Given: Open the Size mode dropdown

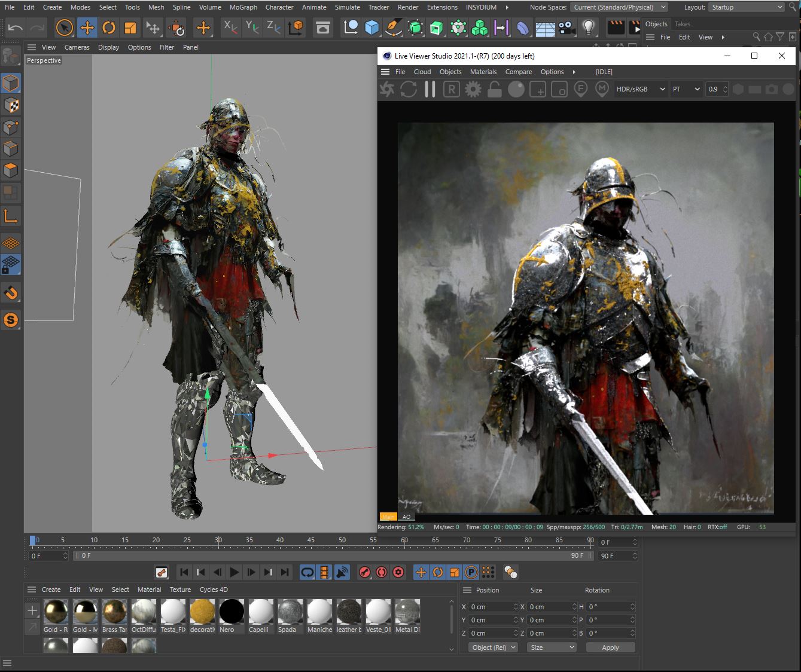Looking at the screenshot, I should pyautogui.click(x=552, y=647).
